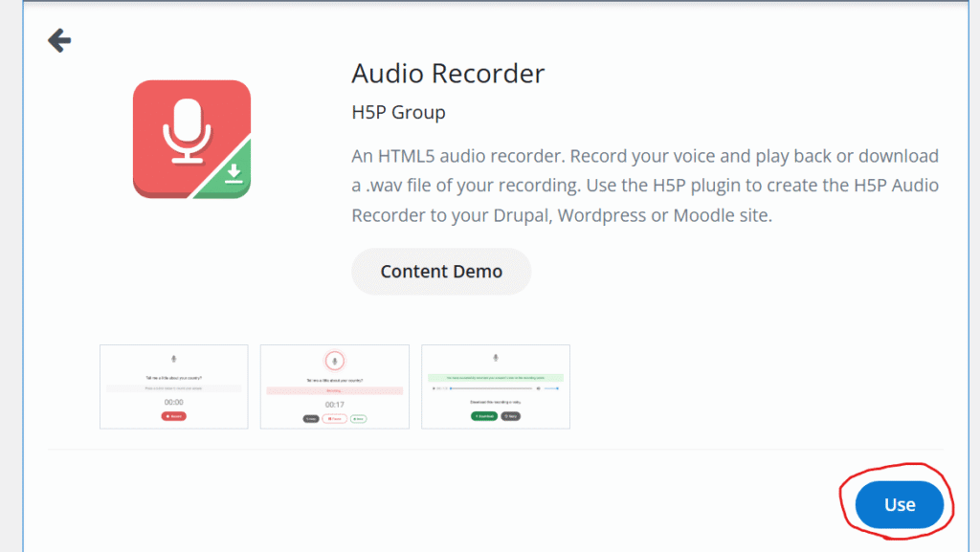Click the red Record button in the first screenshot
The image size is (980, 552).
(173, 417)
